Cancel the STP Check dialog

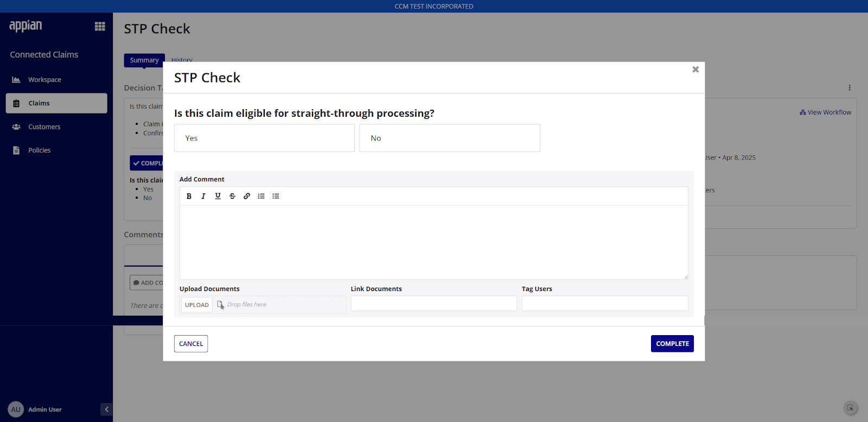coord(191,344)
